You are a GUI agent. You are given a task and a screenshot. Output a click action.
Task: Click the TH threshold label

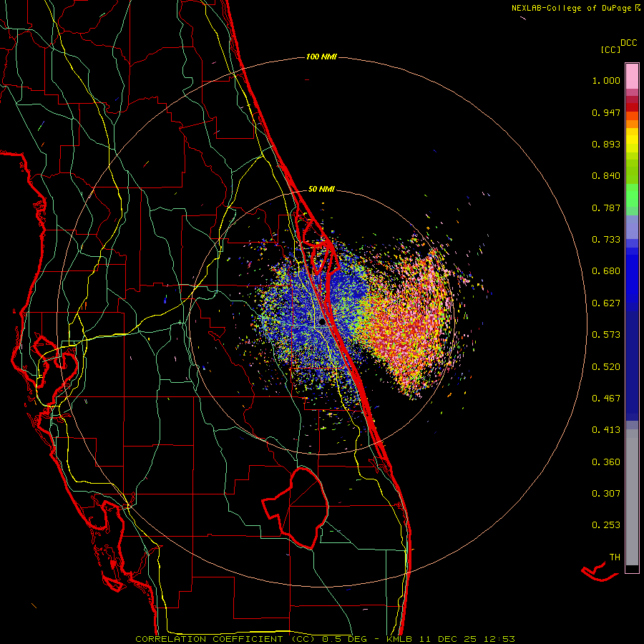pos(615,557)
